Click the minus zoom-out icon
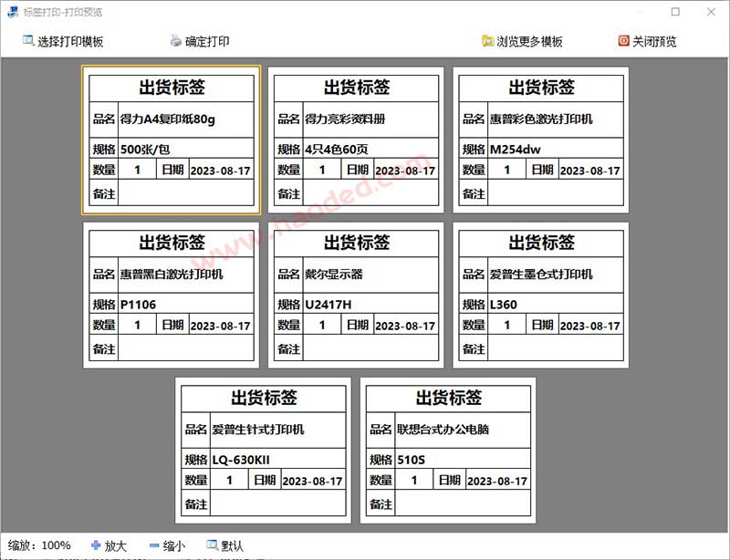The width and height of the screenshot is (730, 560). coord(154,545)
